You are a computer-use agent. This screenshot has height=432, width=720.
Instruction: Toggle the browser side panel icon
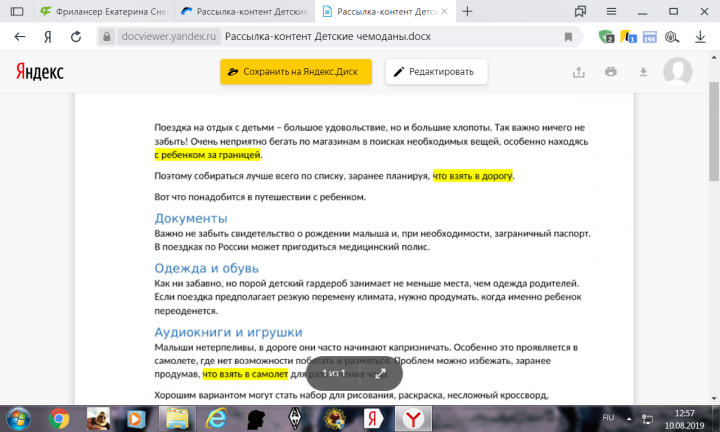point(17,11)
